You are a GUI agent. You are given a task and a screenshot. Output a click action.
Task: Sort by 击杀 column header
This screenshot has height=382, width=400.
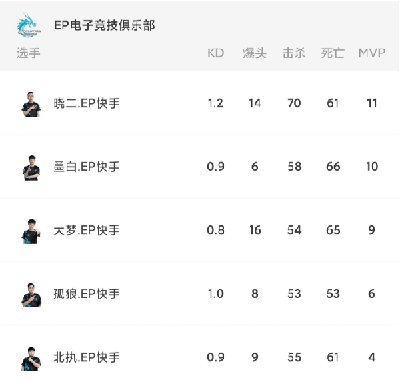click(294, 53)
